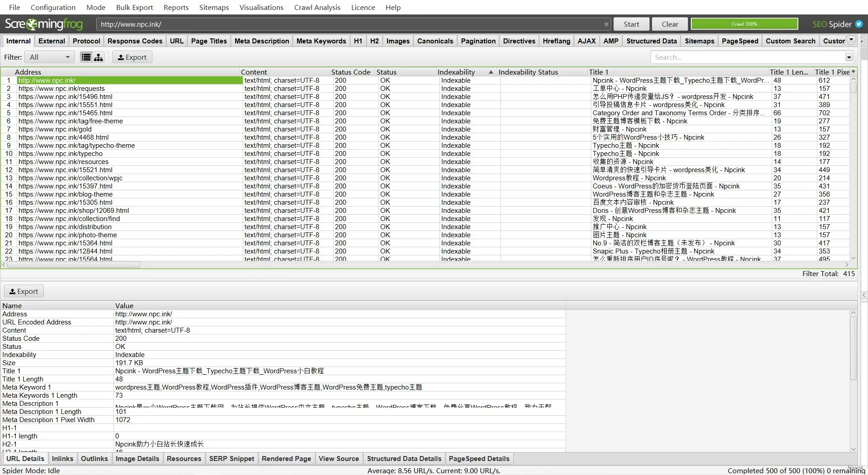Open the Bulk Export menu
Image resolution: width=868 pixels, height=475 pixels.
pyautogui.click(x=135, y=7)
